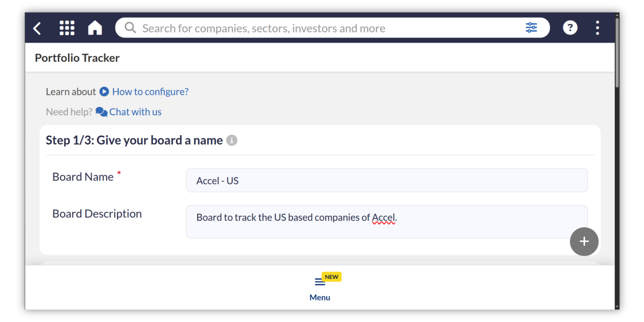
Task: Click the chat bubbles icon
Action: click(101, 112)
